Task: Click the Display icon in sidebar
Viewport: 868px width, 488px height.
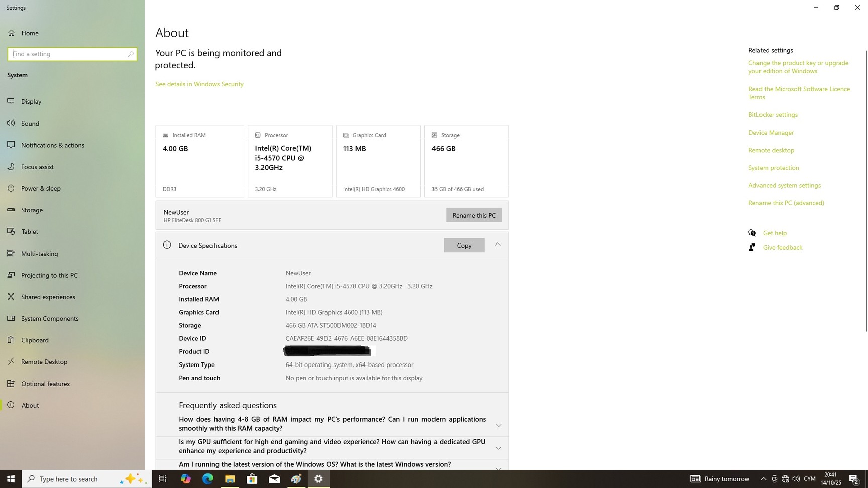Action: pos(11,101)
